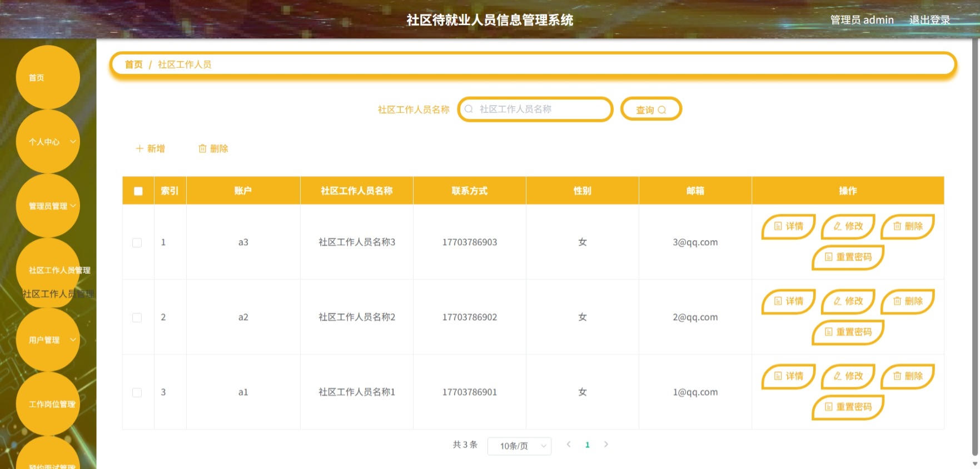This screenshot has width=980, height=469.
Task: Click the 社区工作人员名称3 cell
Action: click(x=357, y=242)
